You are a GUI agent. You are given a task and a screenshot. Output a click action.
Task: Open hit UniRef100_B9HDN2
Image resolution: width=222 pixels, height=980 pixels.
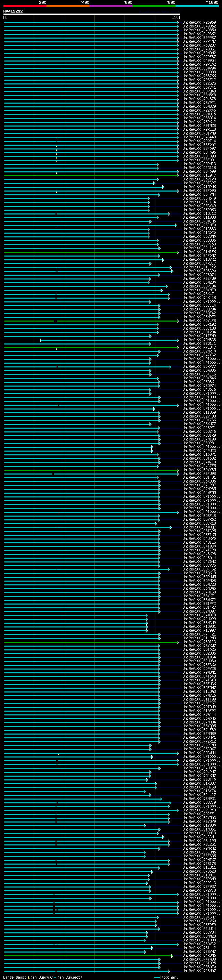(199, 53)
